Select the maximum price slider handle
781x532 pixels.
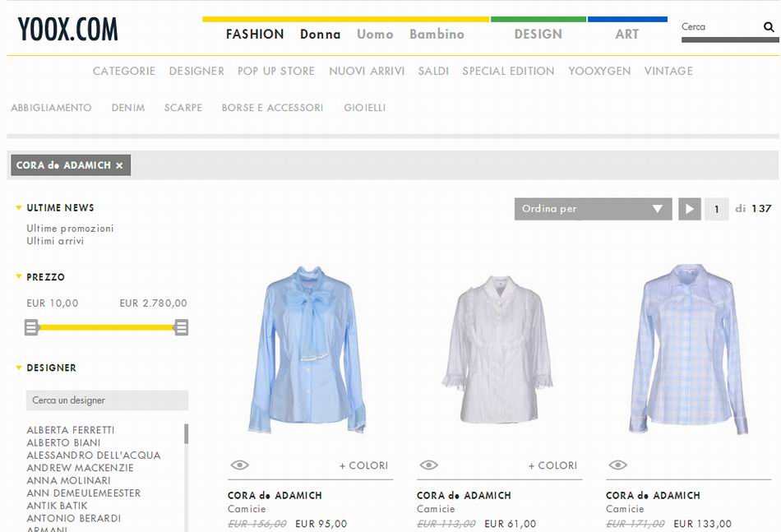click(x=181, y=327)
